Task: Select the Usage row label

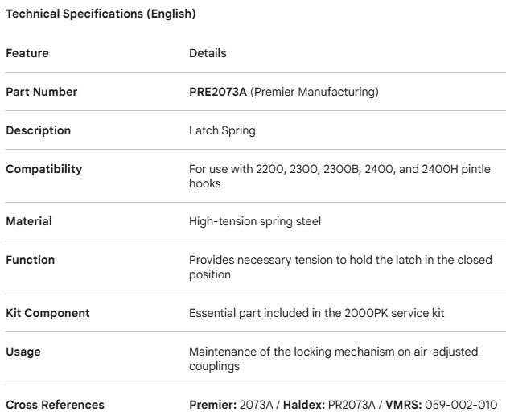Action: 23,351
